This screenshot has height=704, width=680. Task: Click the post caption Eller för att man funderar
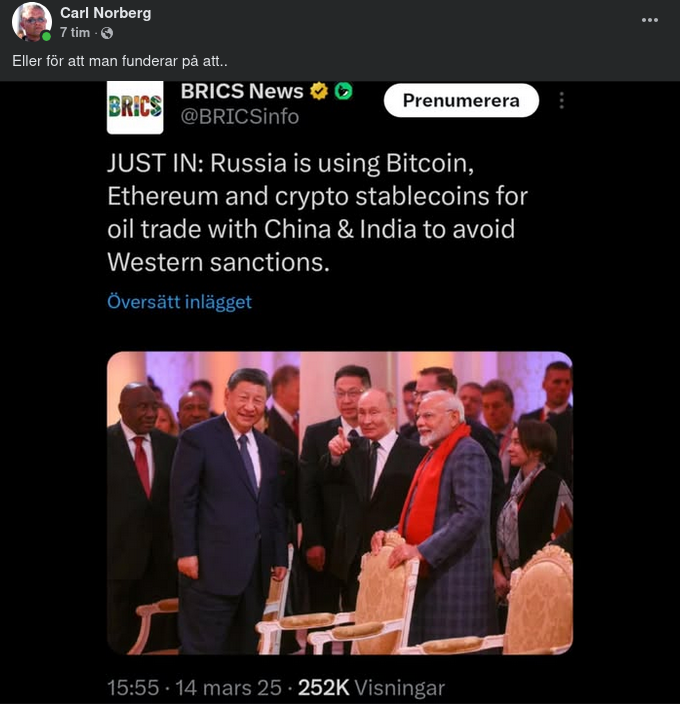120,61
